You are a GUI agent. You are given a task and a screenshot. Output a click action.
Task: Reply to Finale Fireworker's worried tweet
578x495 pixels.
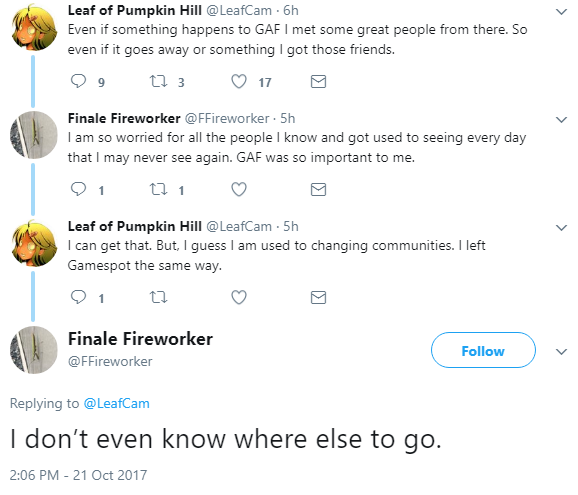pyautogui.click(x=78, y=189)
